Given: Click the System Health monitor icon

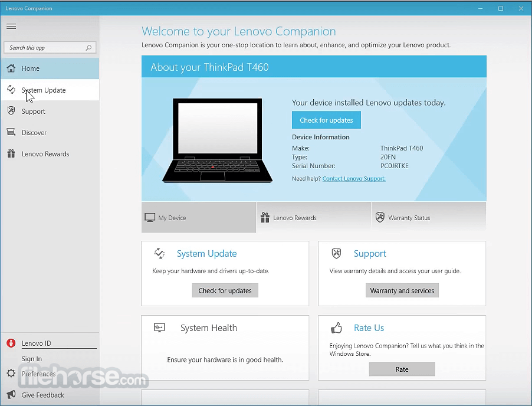Looking at the screenshot, I should [159, 328].
